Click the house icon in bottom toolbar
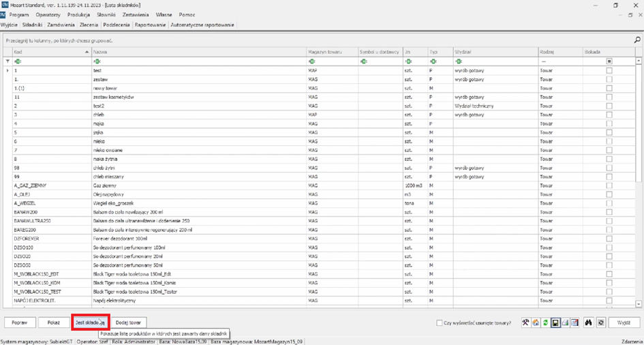The width and height of the screenshot is (644, 345). 536,322
